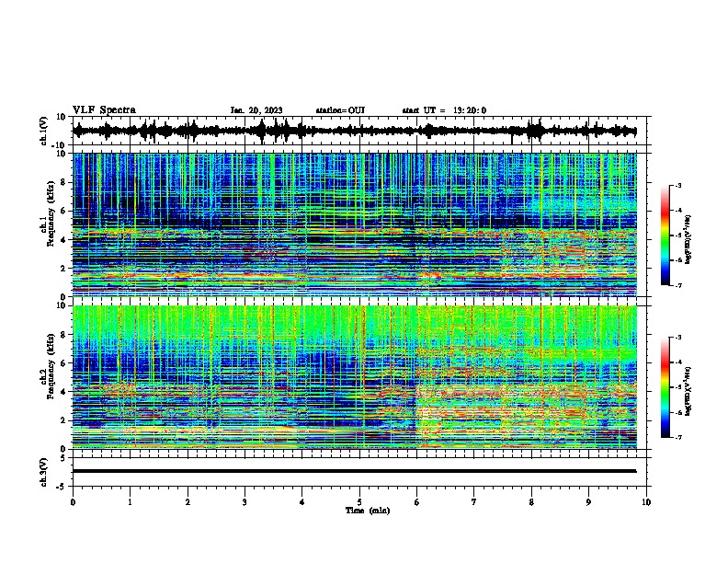Click the time axis tick label "6"

(x=417, y=502)
